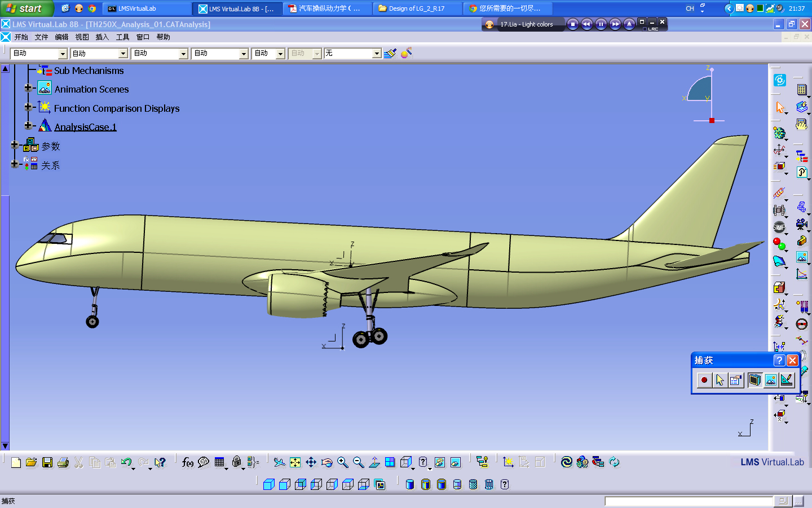Open a file with the folder icon
The width and height of the screenshot is (812, 508).
[32, 462]
